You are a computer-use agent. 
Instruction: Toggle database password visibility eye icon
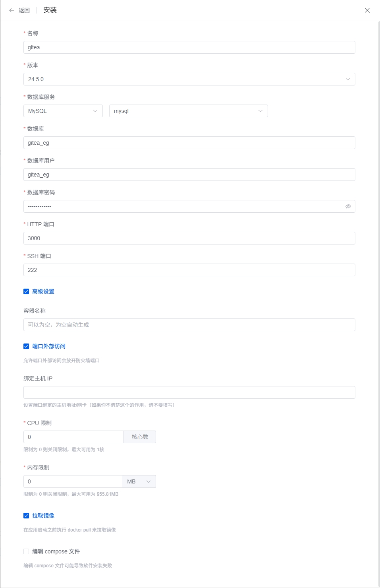(348, 206)
